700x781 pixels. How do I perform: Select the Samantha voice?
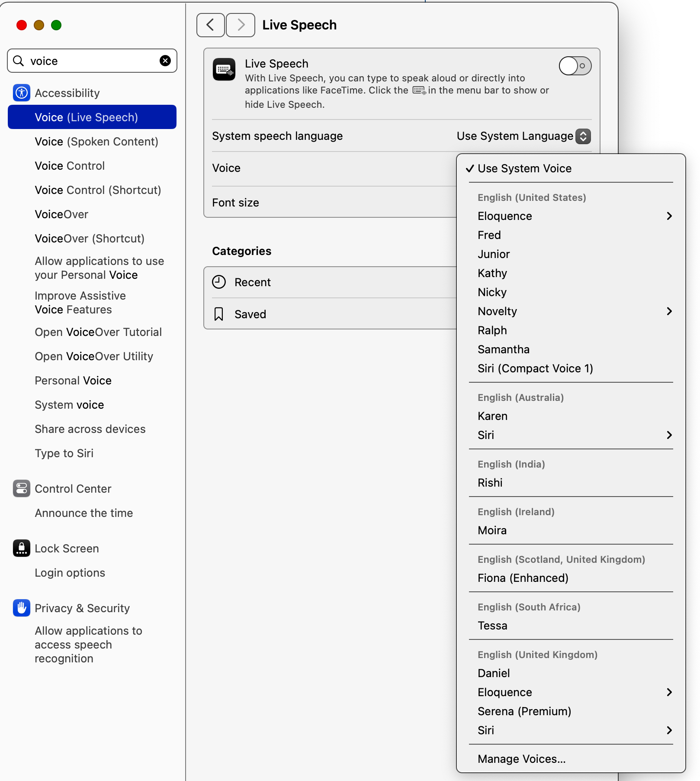pos(503,349)
